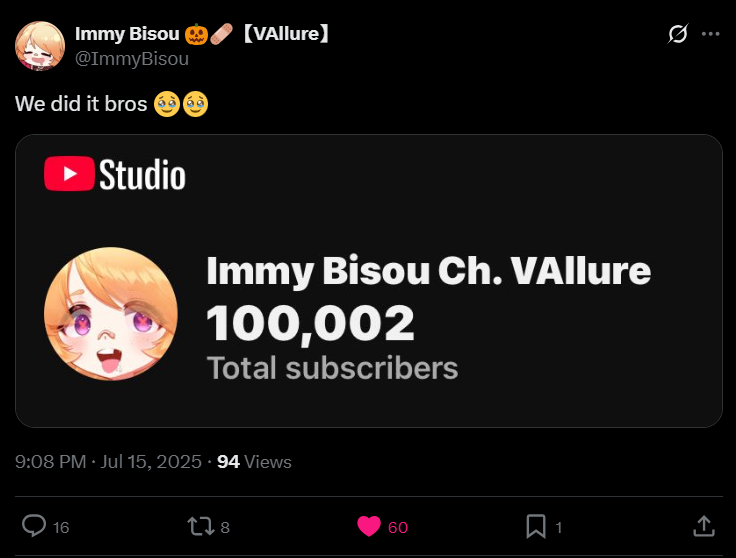Image resolution: width=736 pixels, height=558 pixels.
Task: Click the repost count 8
Action: [225, 527]
